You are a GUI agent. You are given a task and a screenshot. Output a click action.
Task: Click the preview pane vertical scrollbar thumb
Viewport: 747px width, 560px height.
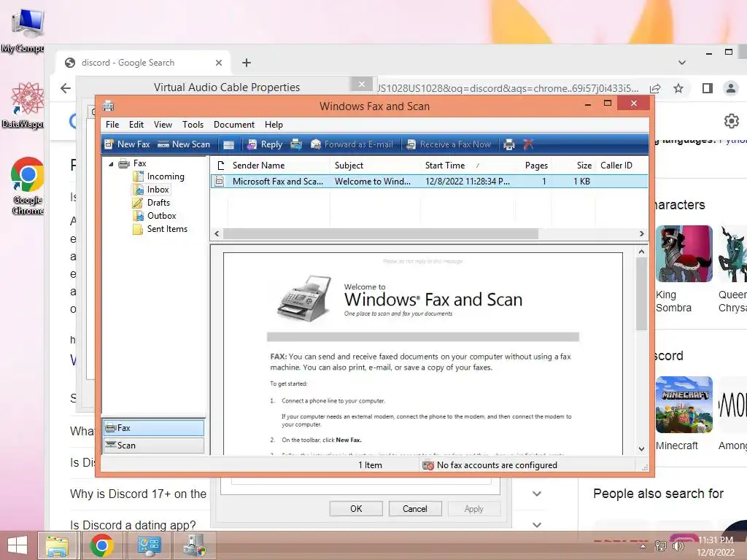point(641,294)
